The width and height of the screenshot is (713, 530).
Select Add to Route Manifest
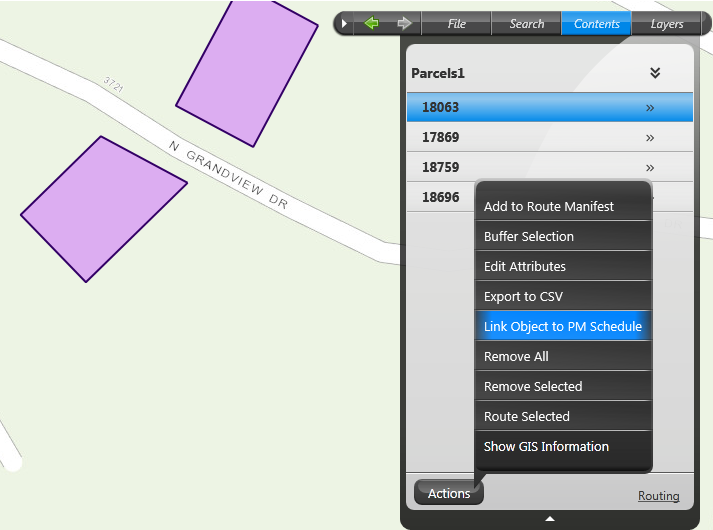[549, 207]
